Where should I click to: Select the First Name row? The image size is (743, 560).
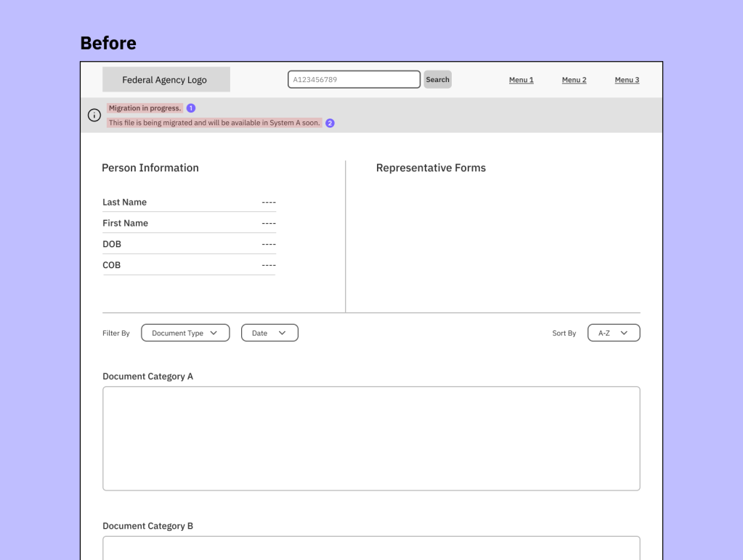pos(189,224)
